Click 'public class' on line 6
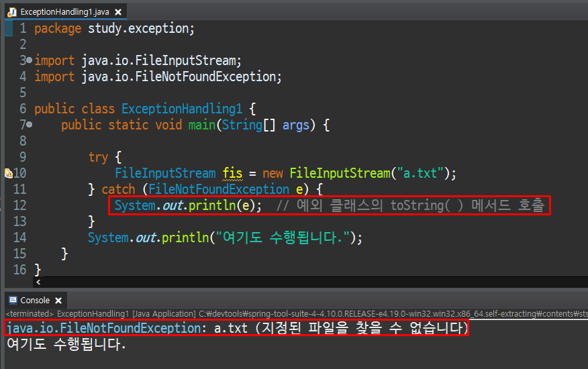 (75, 109)
